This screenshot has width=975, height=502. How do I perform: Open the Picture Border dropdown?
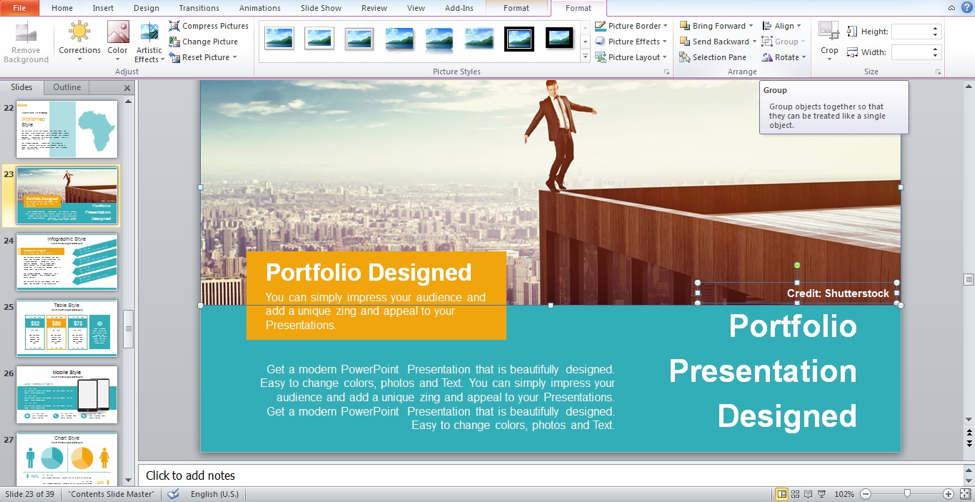(x=631, y=26)
